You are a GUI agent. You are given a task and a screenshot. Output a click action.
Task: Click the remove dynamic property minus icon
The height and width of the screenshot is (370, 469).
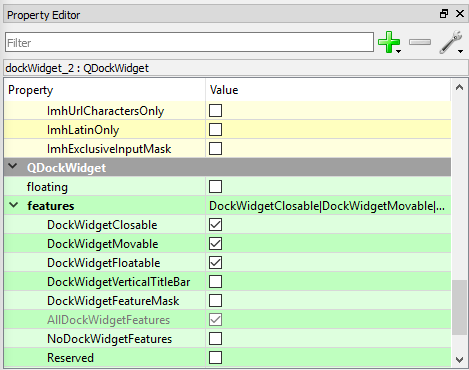[420, 42]
